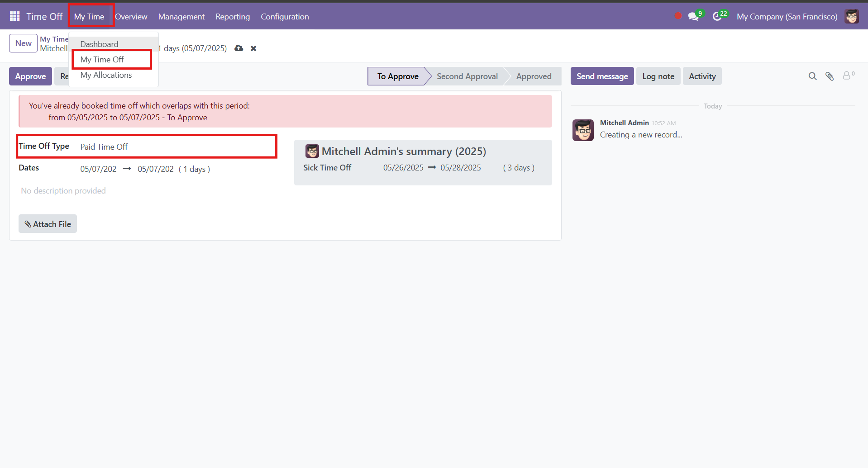Open conversations via the chat bubble icon
Viewport: 868px width, 468px height.
(x=694, y=16)
